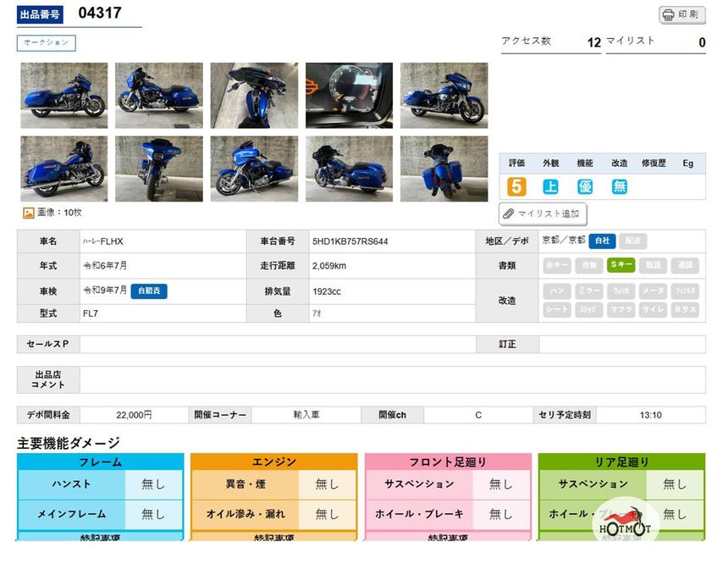The height and width of the screenshot is (570, 728).
Task: Select the オークション tab label
Action: click(46, 42)
